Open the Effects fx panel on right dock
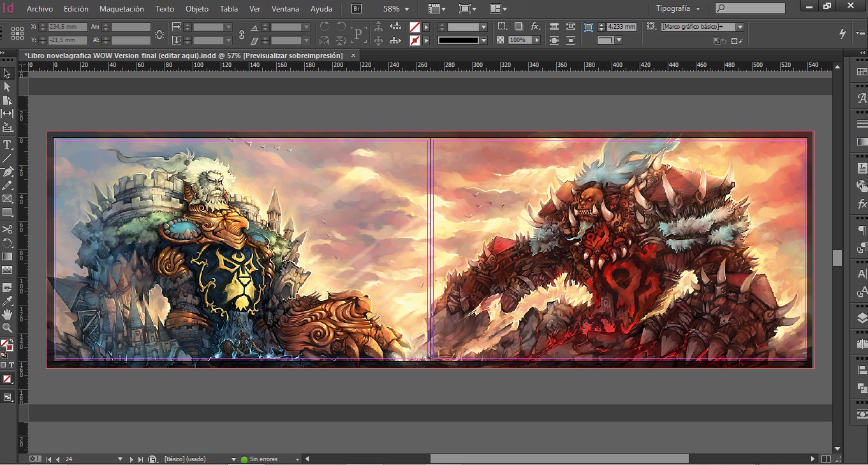The image size is (868, 465). 862,204
